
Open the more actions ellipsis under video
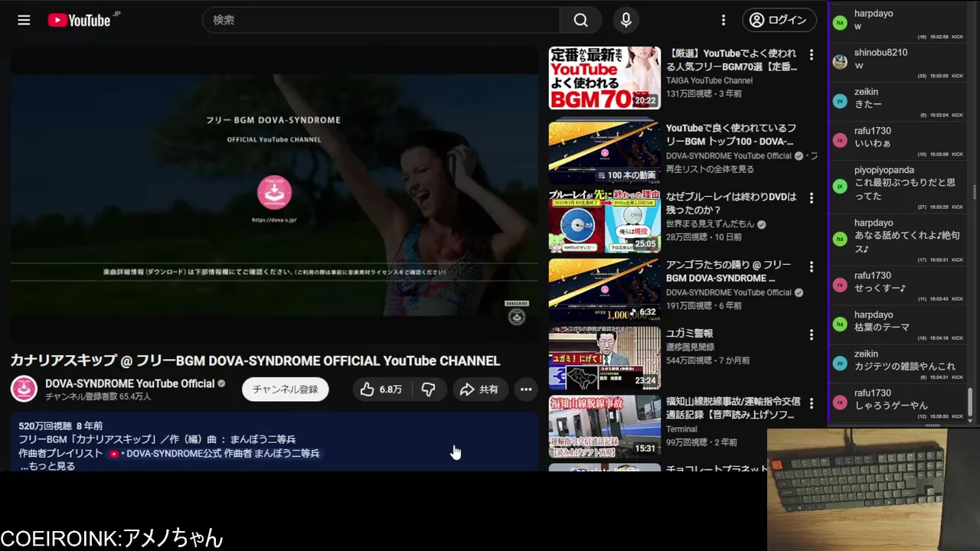coord(526,390)
